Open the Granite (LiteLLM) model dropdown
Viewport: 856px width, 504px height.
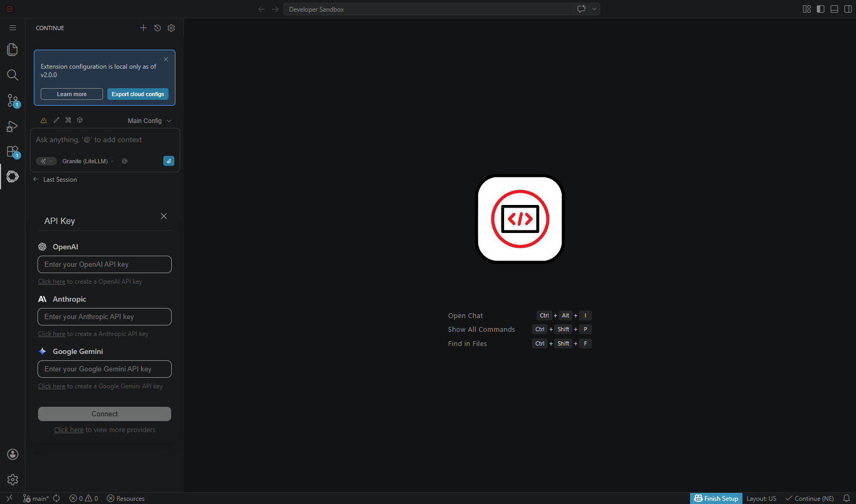[x=88, y=161]
